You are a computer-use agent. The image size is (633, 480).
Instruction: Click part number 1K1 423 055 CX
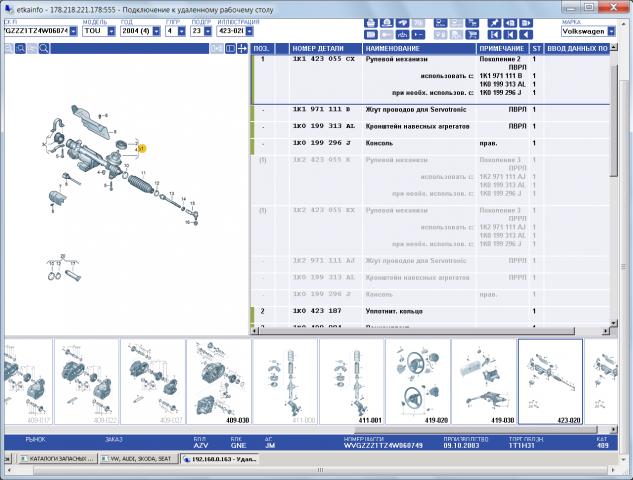tap(324, 59)
